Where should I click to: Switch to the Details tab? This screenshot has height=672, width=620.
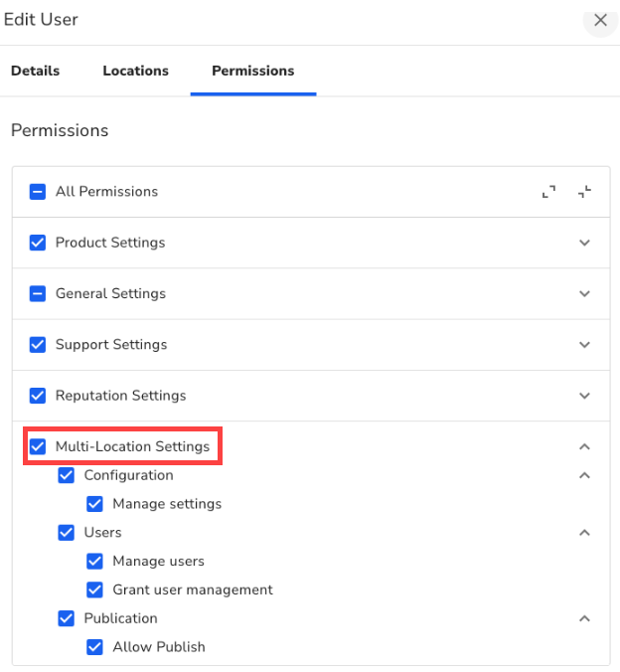point(35,71)
